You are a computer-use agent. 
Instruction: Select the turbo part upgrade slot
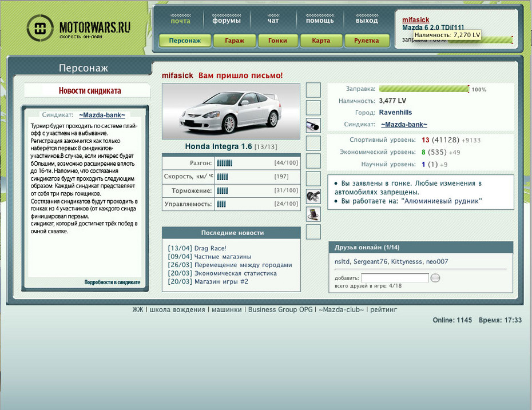point(313,196)
